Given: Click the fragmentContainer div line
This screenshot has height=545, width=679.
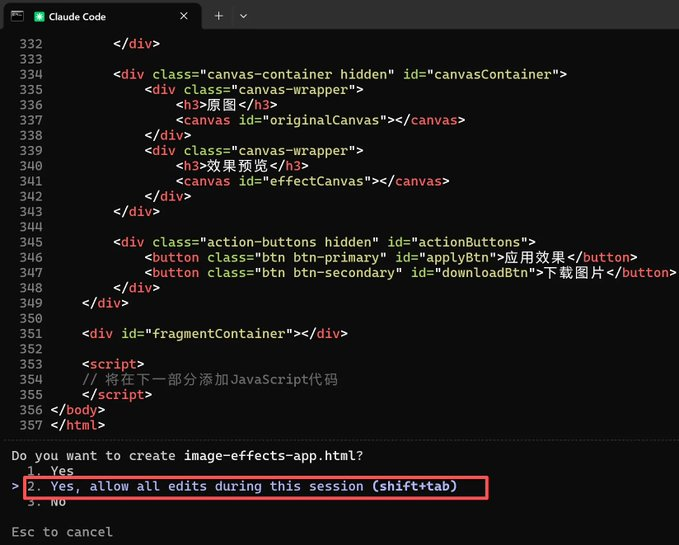Looking at the screenshot, I should point(215,333).
